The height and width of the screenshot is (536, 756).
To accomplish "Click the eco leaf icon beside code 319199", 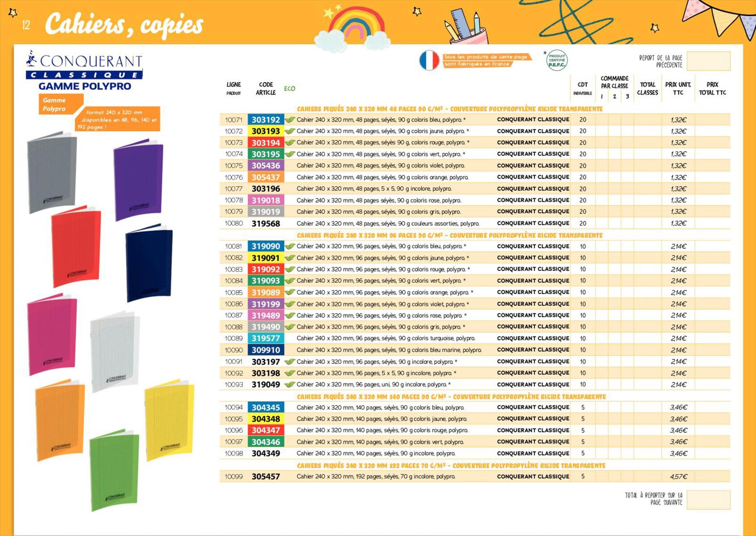I will pos(290,304).
